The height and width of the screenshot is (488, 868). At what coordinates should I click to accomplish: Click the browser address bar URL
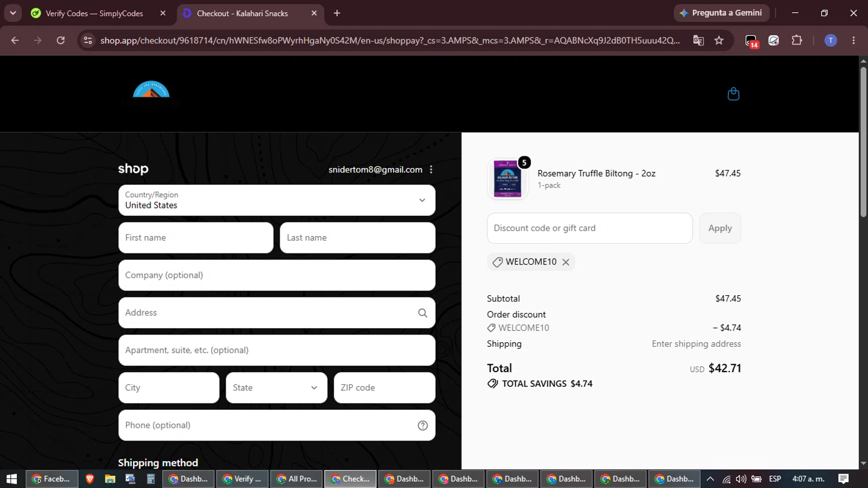tap(390, 41)
